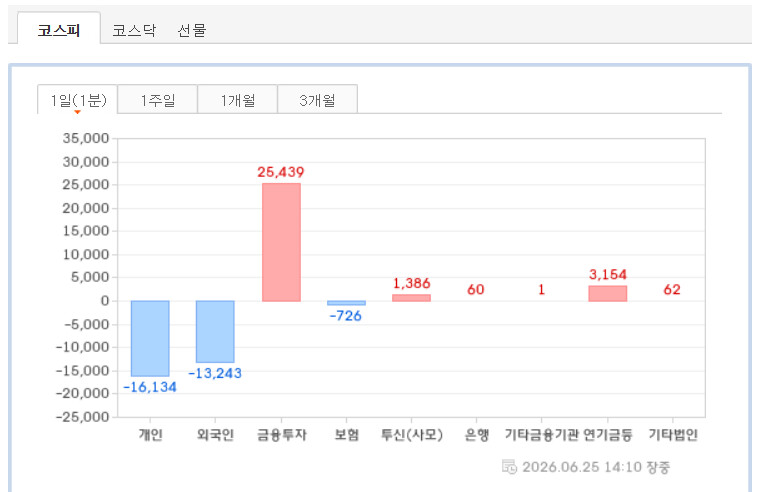Switch to the 1개월 period tab
The image size is (760, 492).
tap(238, 100)
